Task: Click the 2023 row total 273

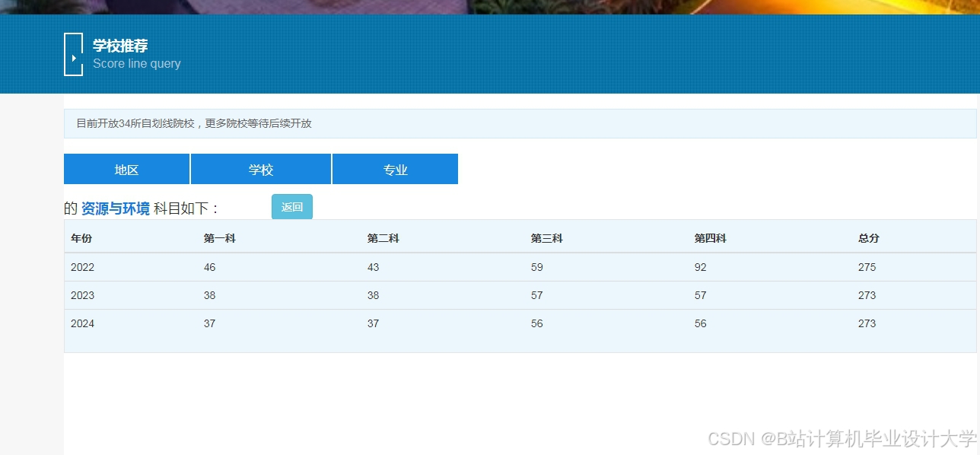Action: [867, 295]
